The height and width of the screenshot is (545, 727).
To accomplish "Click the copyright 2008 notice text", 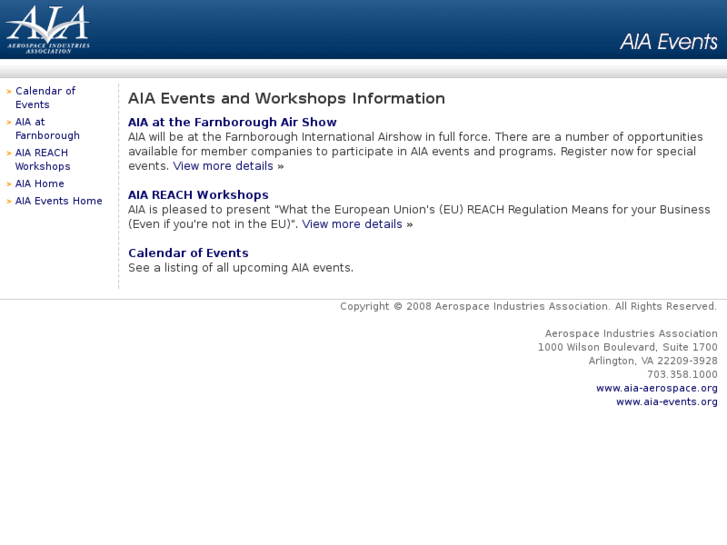I will (528, 307).
